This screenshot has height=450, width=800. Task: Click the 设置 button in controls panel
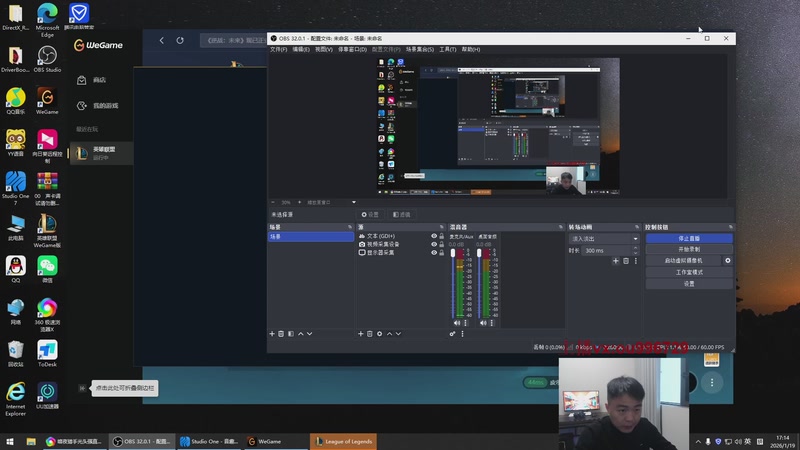tap(689, 284)
